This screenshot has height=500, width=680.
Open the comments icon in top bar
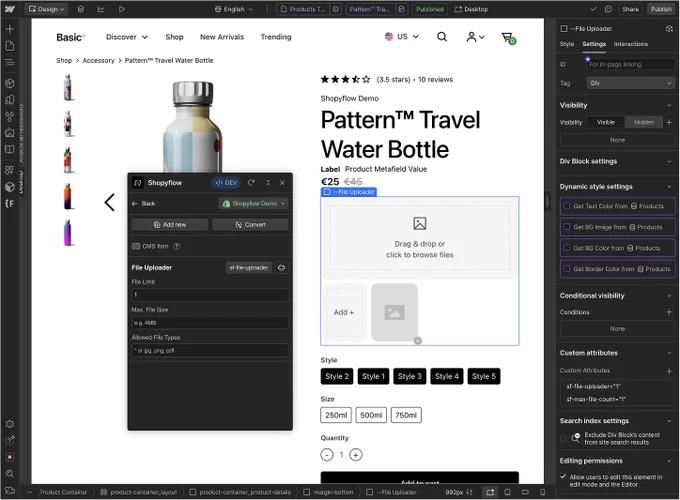(608, 9)
